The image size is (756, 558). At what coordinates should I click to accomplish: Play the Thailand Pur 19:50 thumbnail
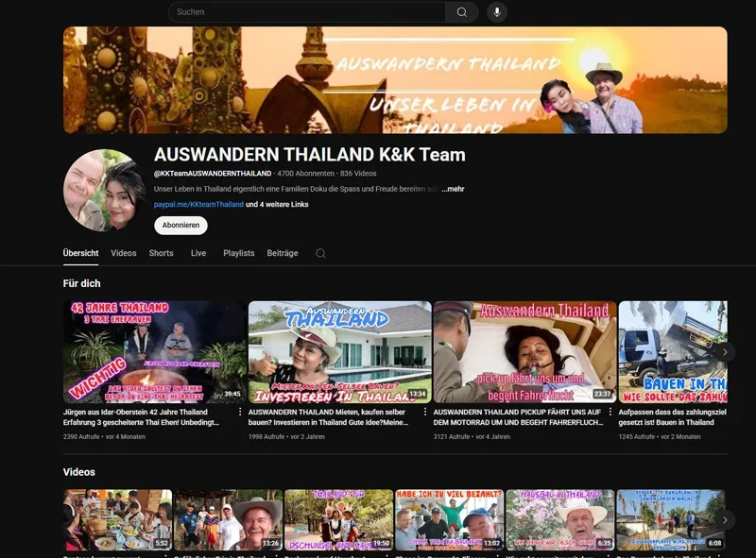click(x=339, y=520)
